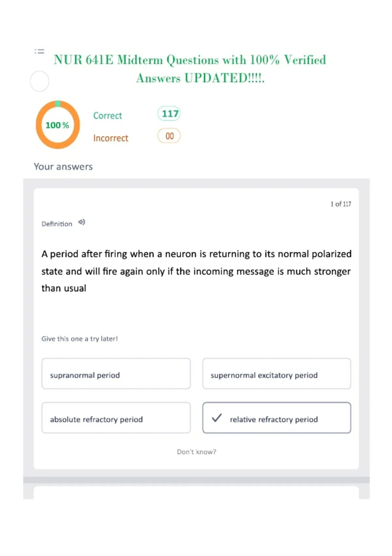The image size is (392, 556).
Task: Click the 00 incorrect count badge
Action: 169,136
